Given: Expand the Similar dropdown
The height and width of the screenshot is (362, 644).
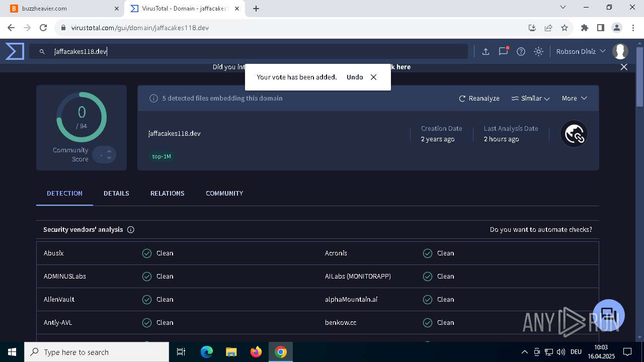Looking at the screenshot, I should [530, 99].
